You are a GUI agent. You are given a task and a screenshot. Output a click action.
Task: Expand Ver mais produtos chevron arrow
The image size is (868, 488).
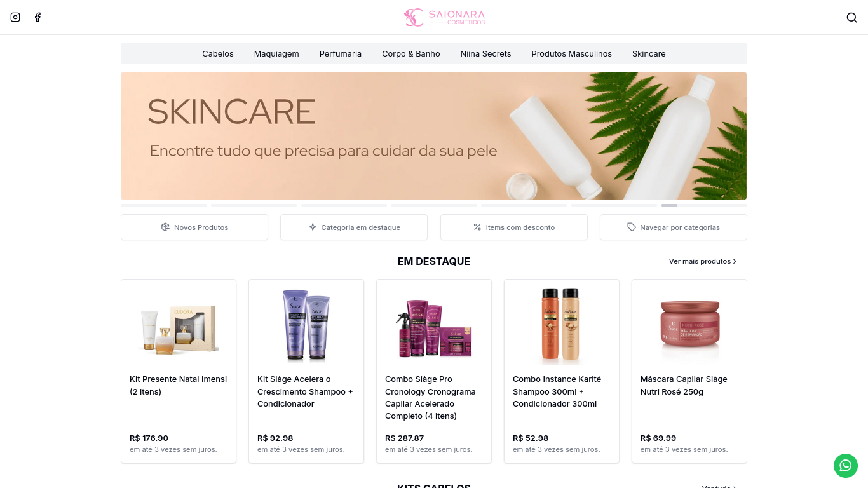[735, 261]
